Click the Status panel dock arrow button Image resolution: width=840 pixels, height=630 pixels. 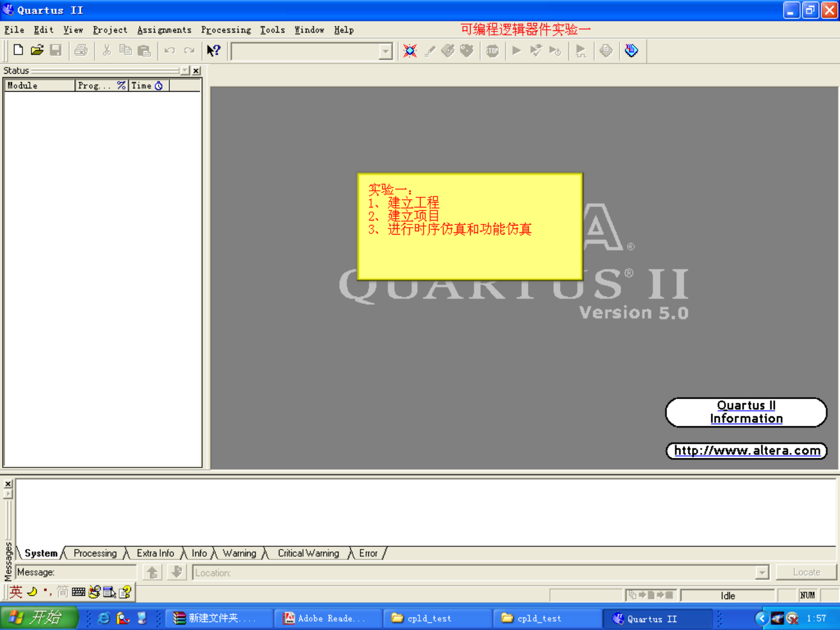pyautogui.click(x=185, y=71)
